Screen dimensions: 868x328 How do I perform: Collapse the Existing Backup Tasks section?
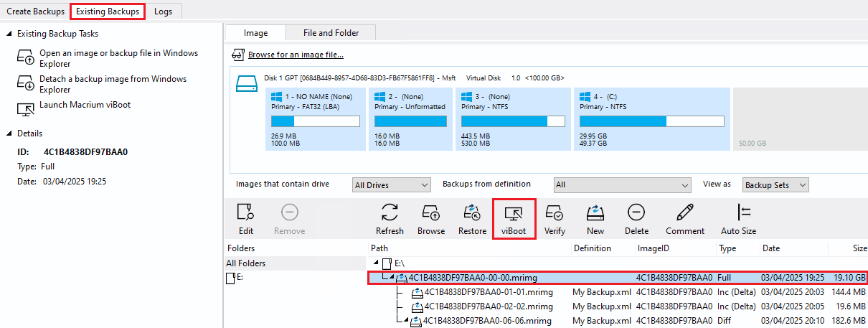click(9, 34)
